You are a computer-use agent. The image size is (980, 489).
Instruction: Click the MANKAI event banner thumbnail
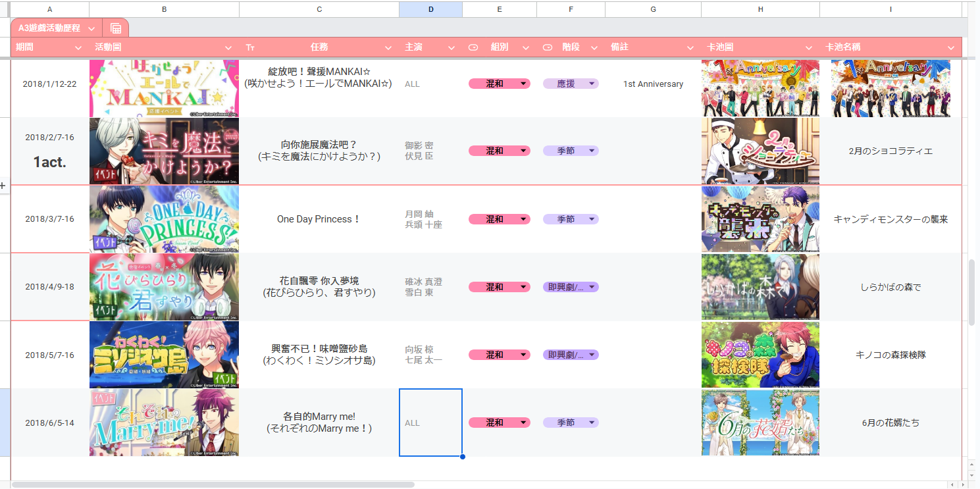pyautogui.click(x=165, y=88)
